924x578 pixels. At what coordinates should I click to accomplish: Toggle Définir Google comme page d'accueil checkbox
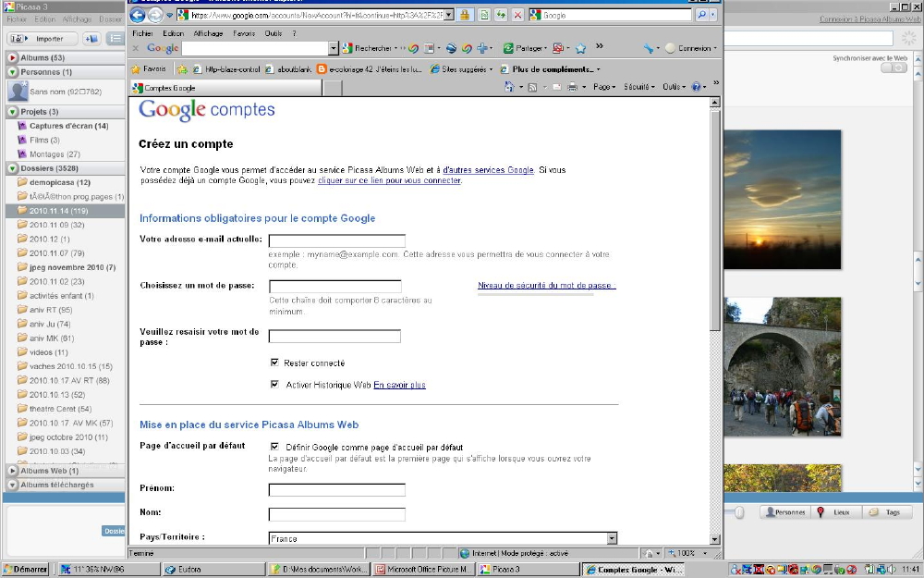pyautogui.click(x=274, y=447)
